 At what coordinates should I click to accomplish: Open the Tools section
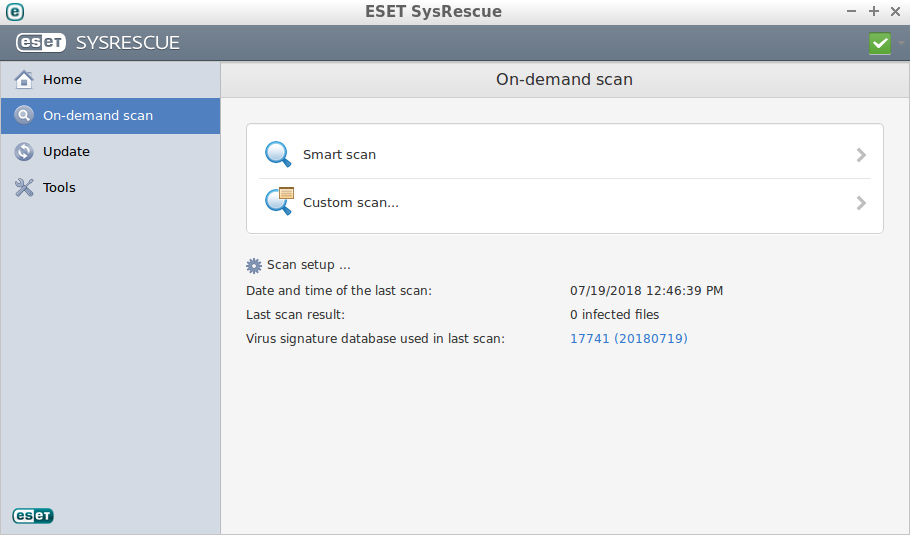110,187
